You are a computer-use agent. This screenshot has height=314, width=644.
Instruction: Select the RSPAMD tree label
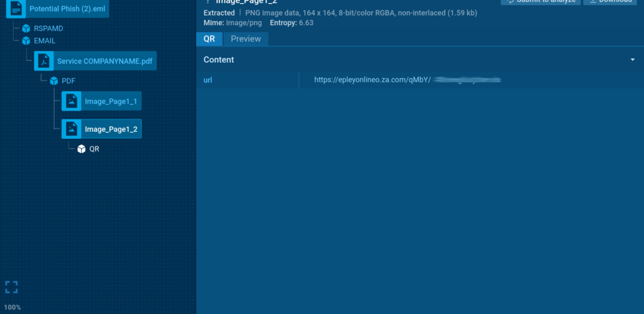[48, 29]
